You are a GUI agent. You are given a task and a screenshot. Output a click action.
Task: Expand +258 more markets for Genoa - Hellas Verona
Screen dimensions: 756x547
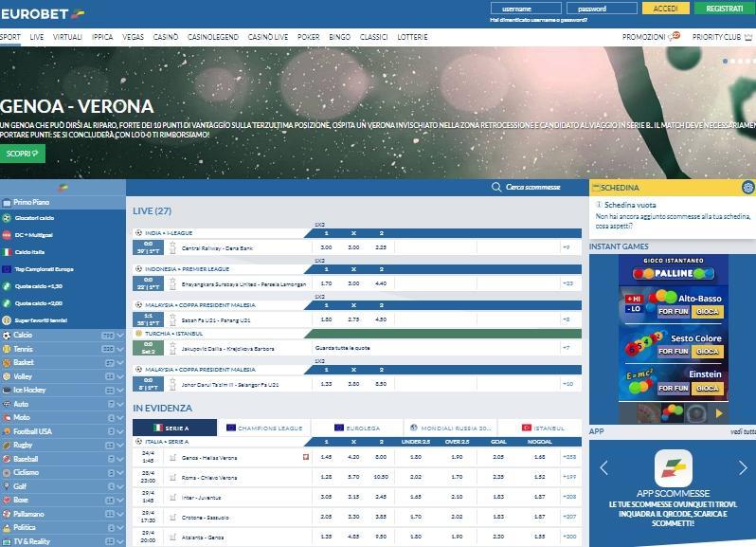[569, 457]
